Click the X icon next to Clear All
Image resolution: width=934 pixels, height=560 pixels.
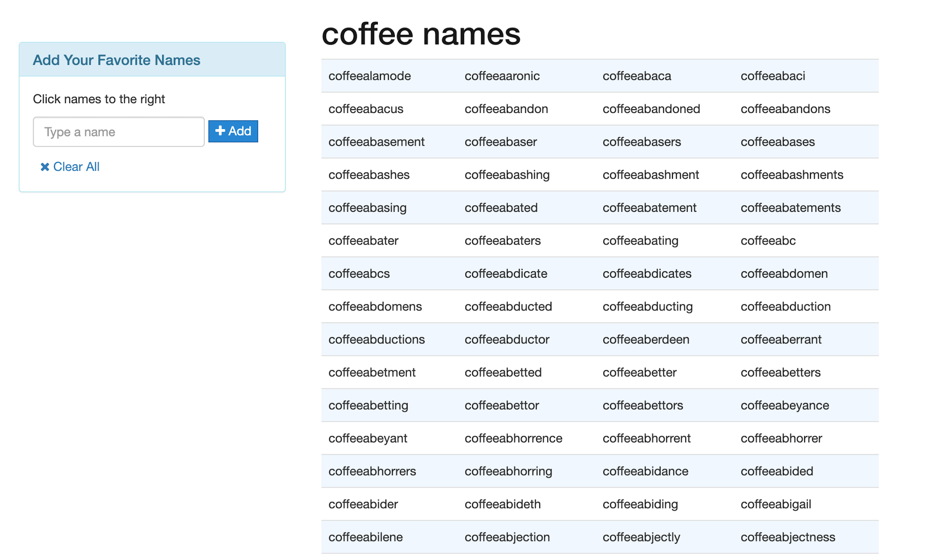point(45,166)
